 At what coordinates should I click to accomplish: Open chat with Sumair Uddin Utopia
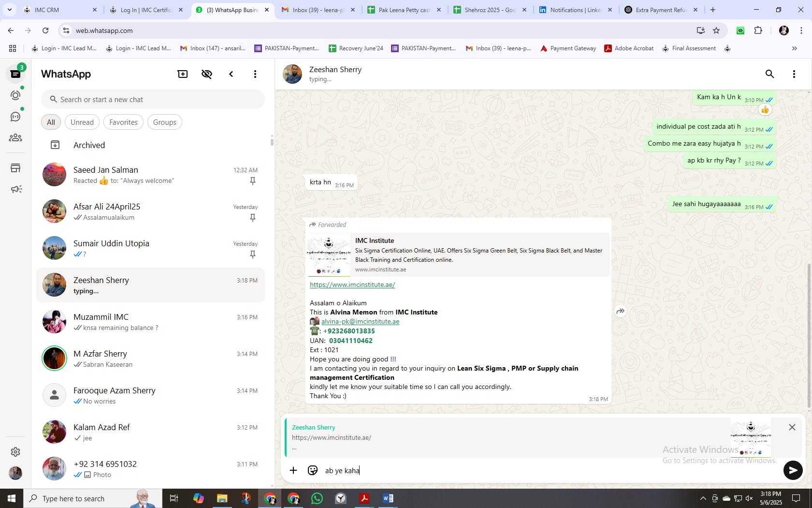pyautogui.click(x=151, y=249)
